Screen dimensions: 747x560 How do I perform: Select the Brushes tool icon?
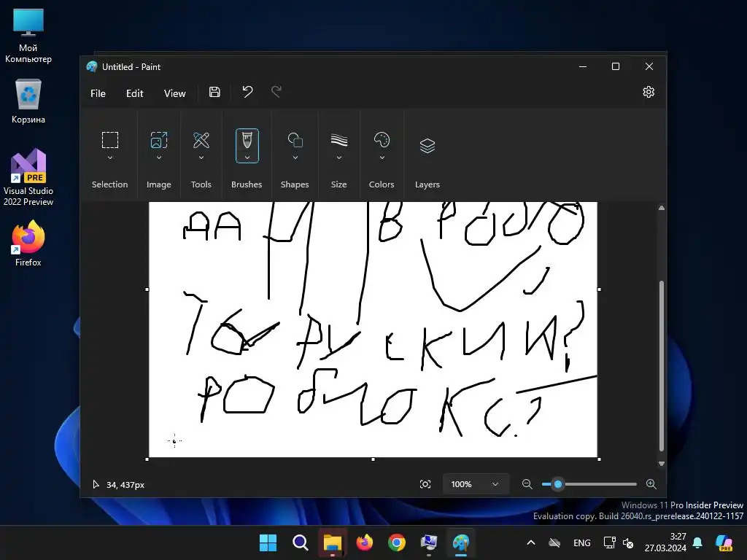tap(247, 141)
